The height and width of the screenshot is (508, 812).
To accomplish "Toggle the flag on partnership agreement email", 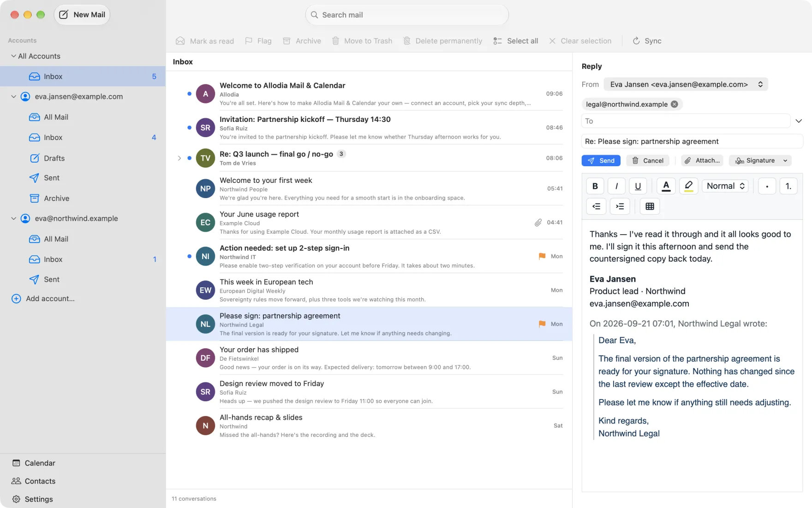I will click(542, 324).
